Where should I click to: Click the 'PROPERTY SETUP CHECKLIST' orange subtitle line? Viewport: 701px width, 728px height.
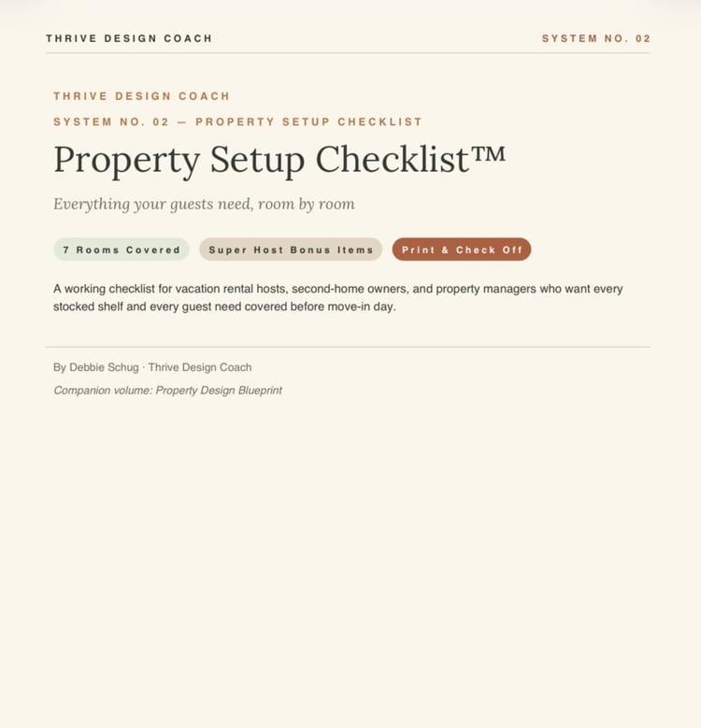(237, 121)
